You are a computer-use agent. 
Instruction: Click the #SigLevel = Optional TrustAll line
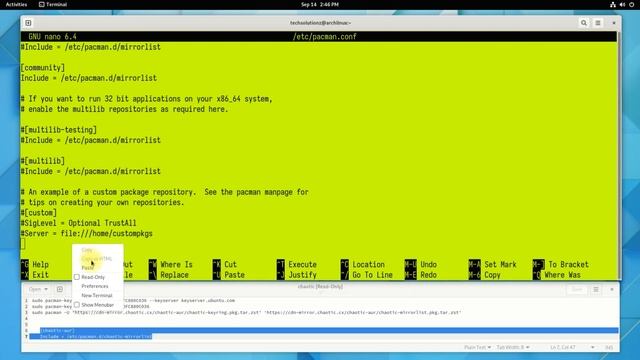tap(79, 223)
